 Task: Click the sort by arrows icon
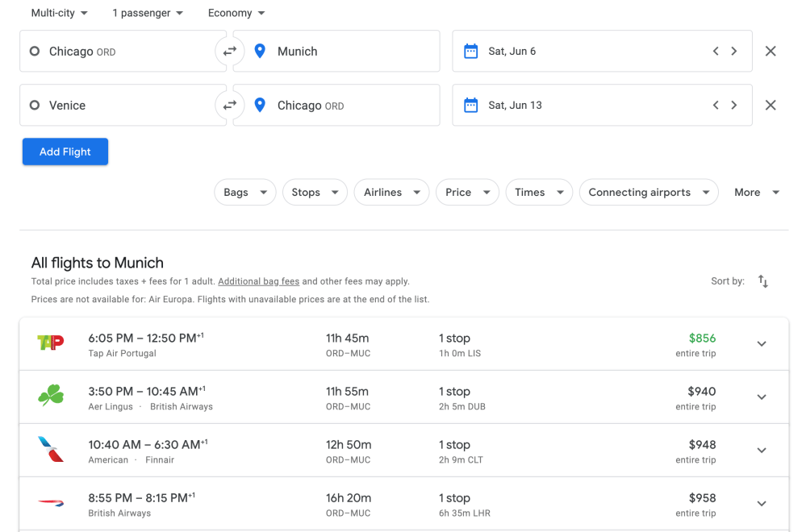tap(762, 281)
